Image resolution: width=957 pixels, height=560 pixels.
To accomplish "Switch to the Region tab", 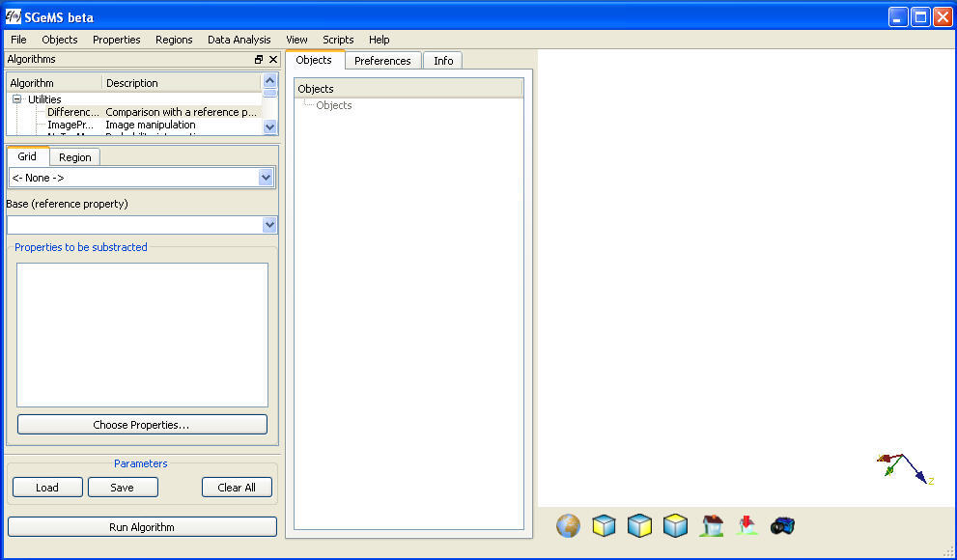I will pyautogui.click(x=75, y=157).
